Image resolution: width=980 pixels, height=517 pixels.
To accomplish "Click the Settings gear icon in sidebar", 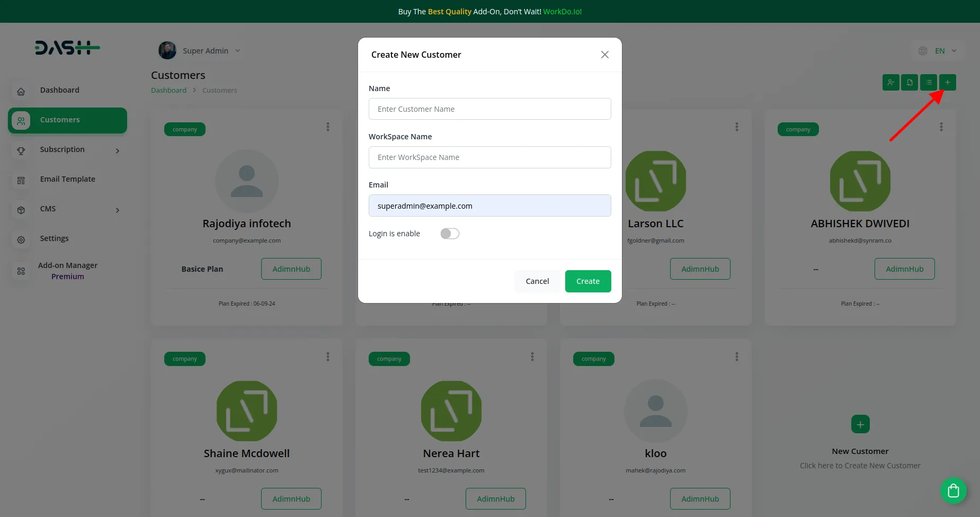I will tap(21, 240).
